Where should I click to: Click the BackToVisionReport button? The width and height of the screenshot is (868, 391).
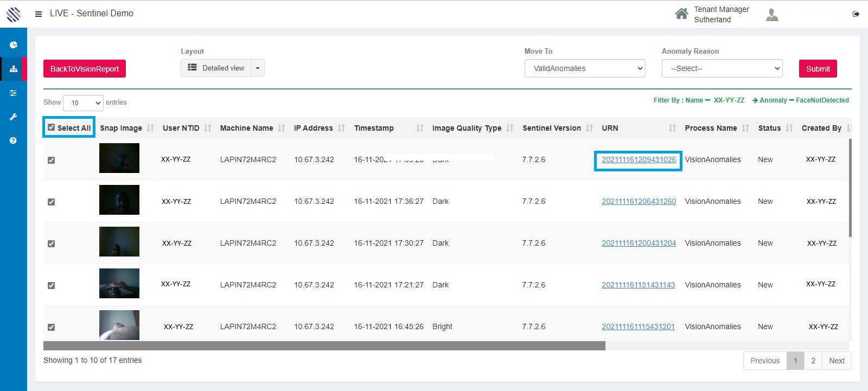click(x=85, y=69)
